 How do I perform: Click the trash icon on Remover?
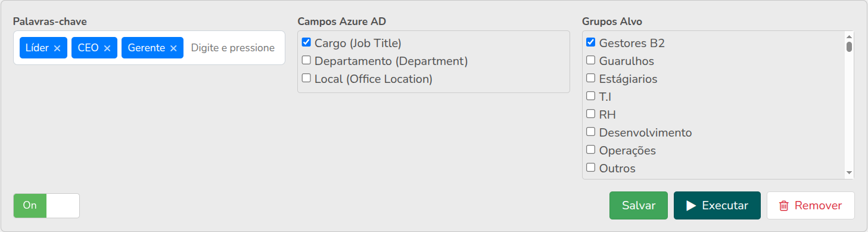coord(784,206)
